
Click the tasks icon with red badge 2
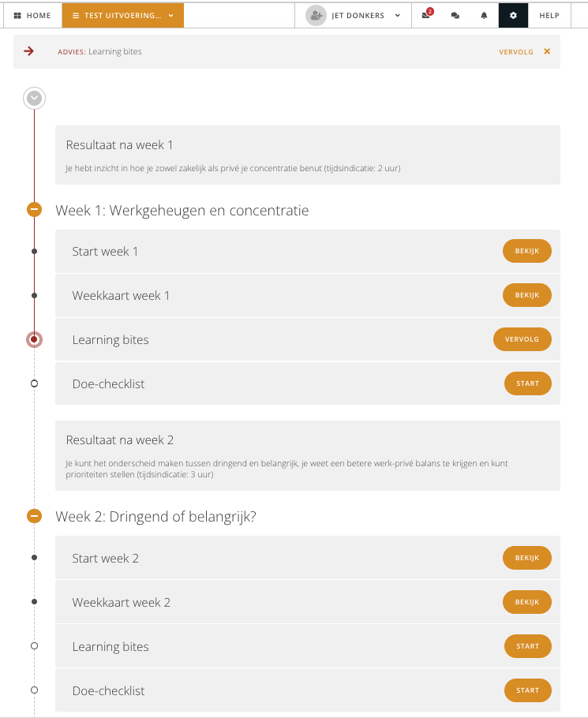426,15
